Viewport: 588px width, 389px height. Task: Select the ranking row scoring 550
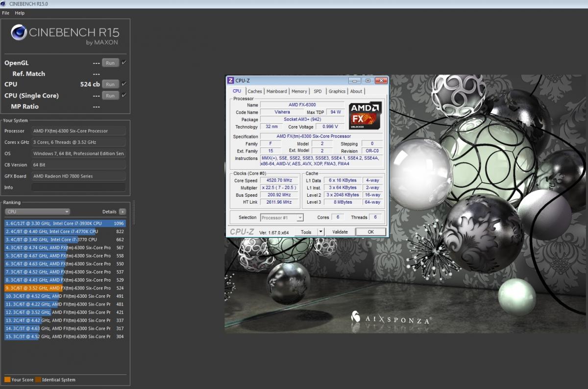coord(65,264)
